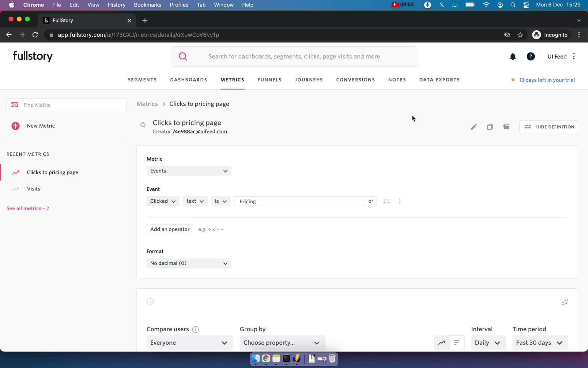Select the METRICS tab

[x=232, y=80]
